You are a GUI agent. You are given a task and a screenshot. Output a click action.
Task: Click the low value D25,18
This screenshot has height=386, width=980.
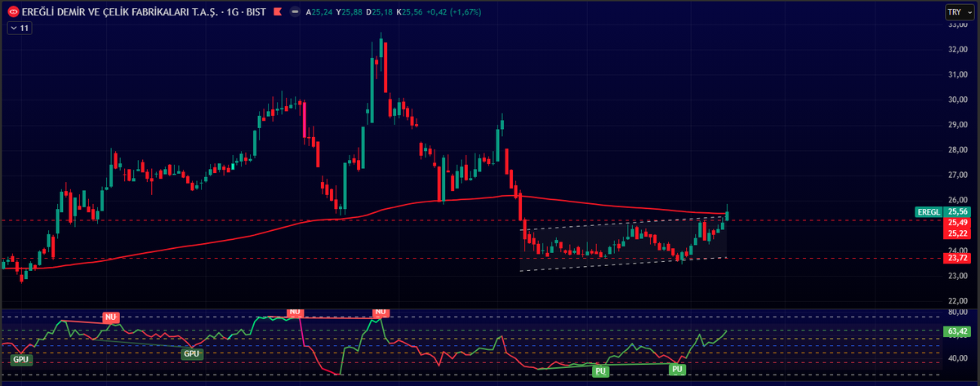[380, 12]
